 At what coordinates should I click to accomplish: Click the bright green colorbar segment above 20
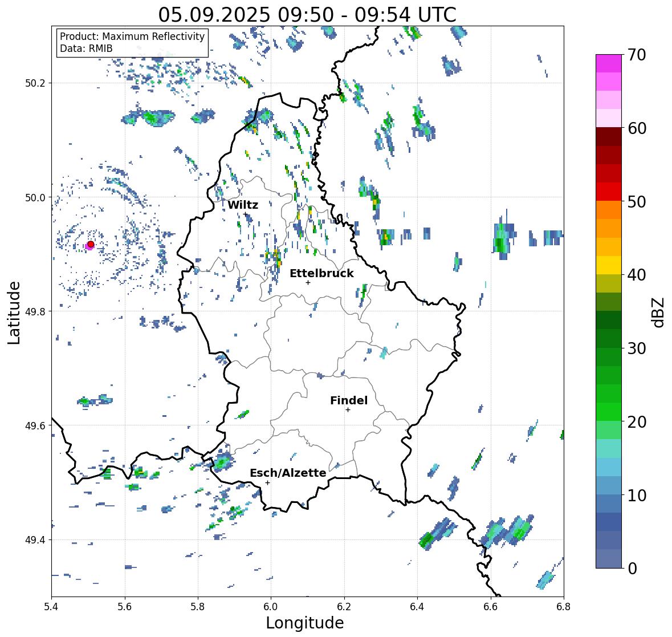pos(609,412)
